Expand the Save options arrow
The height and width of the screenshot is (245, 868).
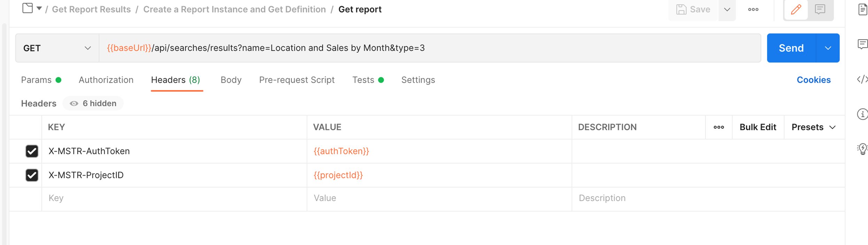pos(727,9)
